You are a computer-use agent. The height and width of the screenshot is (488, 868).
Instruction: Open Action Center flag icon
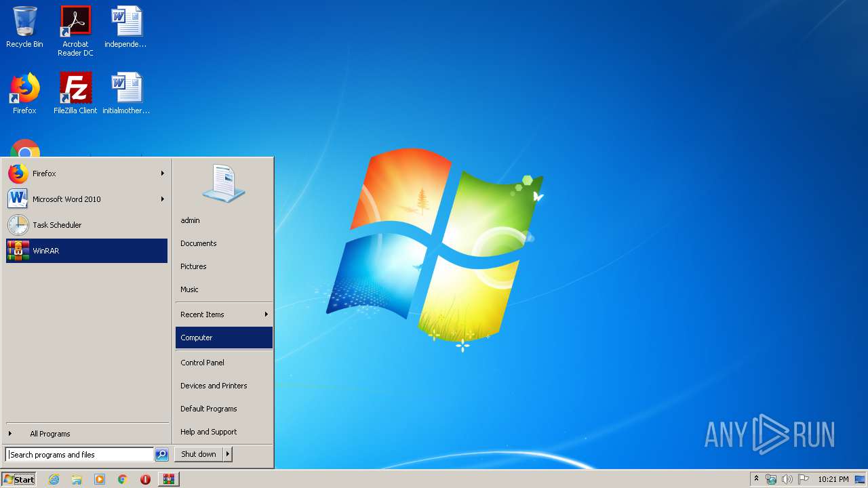tap(803, 479)
